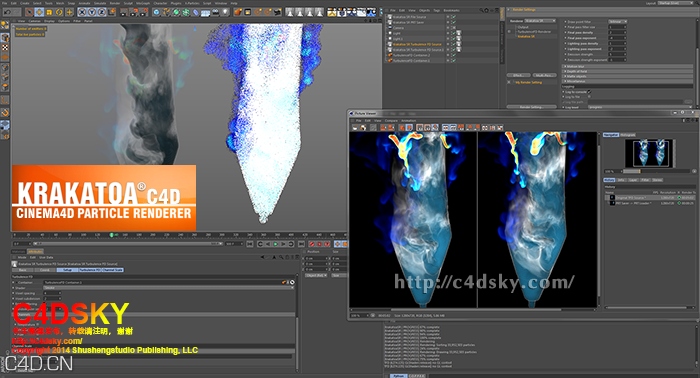Select Krakatoa SR in the Render Settings list
Image resolution: width=700 pixels, height=378 pixels.
click(x=526, y=37)
